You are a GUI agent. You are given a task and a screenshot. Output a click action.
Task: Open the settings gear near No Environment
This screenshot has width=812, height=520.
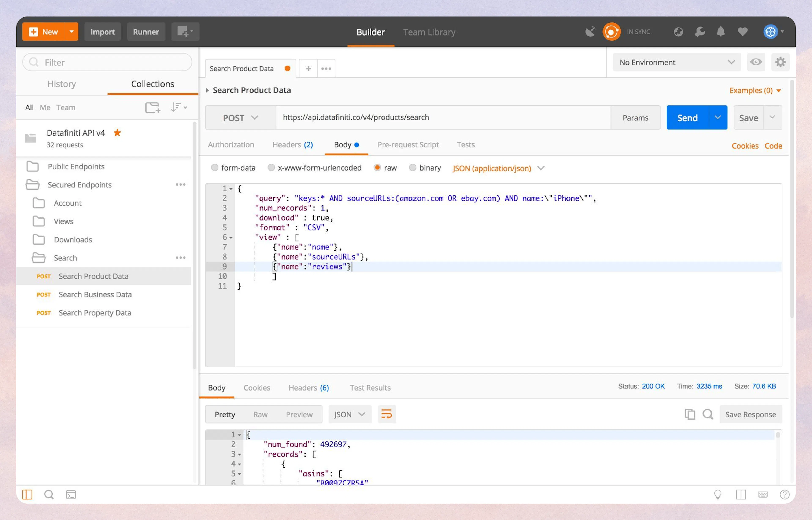pos(780,62)
